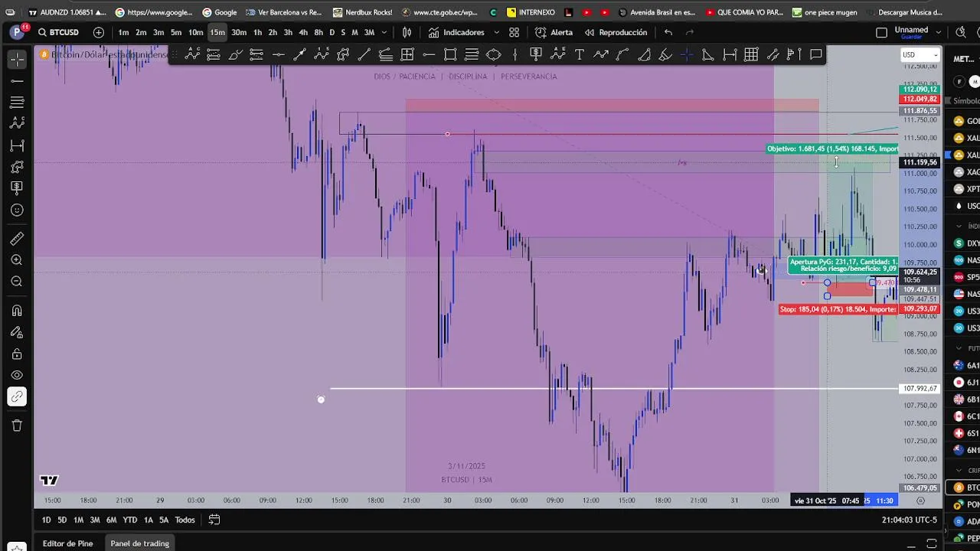
Task: Open the candlestick chart type menu
Action: click(x=407, y=32)
